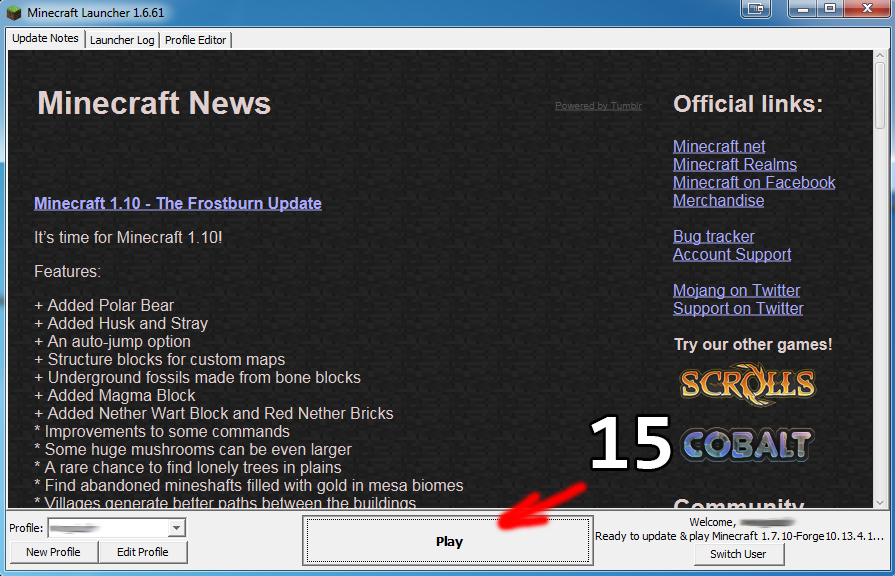
Task: Open the Support on Twitter link
Action: 738,309
